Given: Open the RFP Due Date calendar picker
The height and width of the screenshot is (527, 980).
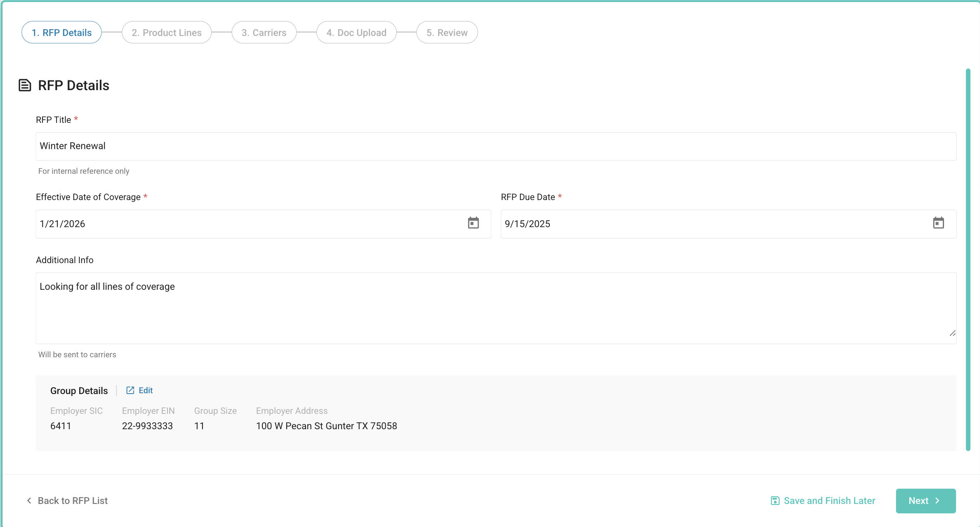Looking at the screenshot, I should [938, 223].
